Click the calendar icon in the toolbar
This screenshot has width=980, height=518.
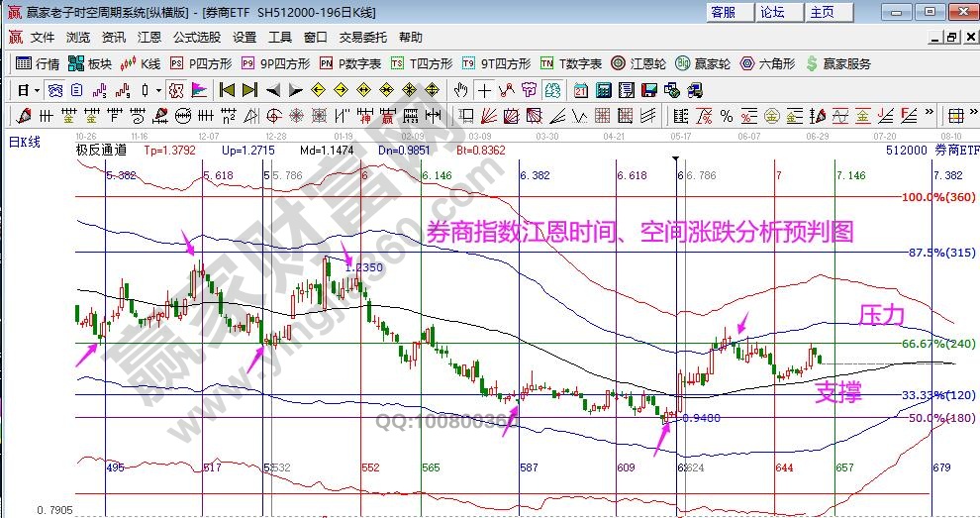[x=579, y=89]
